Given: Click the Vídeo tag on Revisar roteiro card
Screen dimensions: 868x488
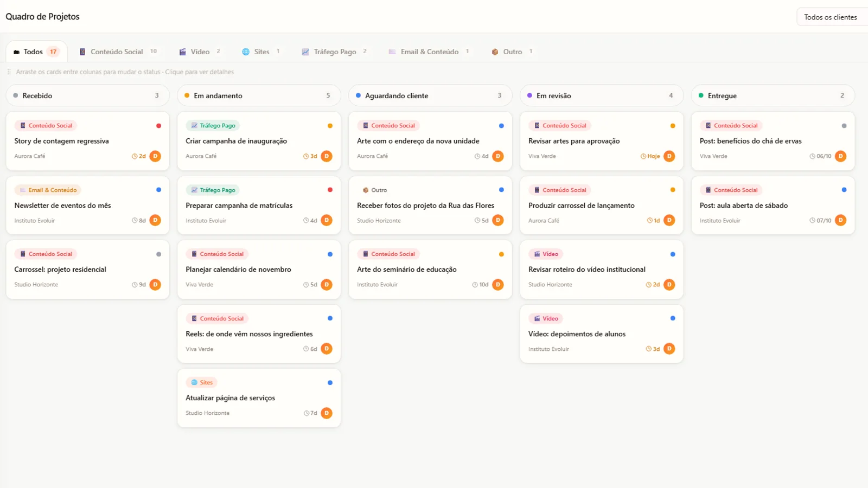Looking at the screenshot, I should click(546, 254).
